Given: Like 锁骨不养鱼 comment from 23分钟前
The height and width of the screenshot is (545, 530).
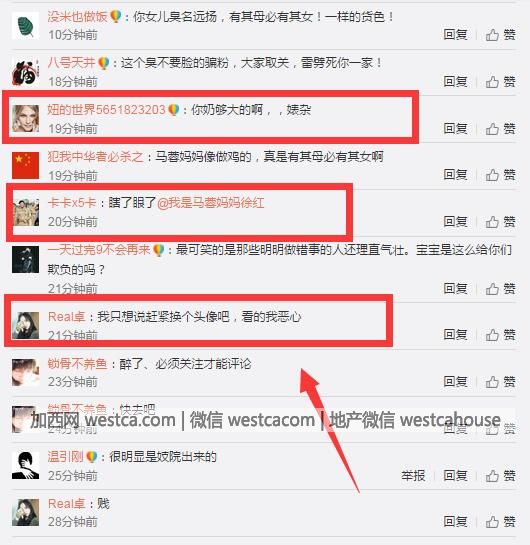Looking at the screenshot, I should (500, 382).
